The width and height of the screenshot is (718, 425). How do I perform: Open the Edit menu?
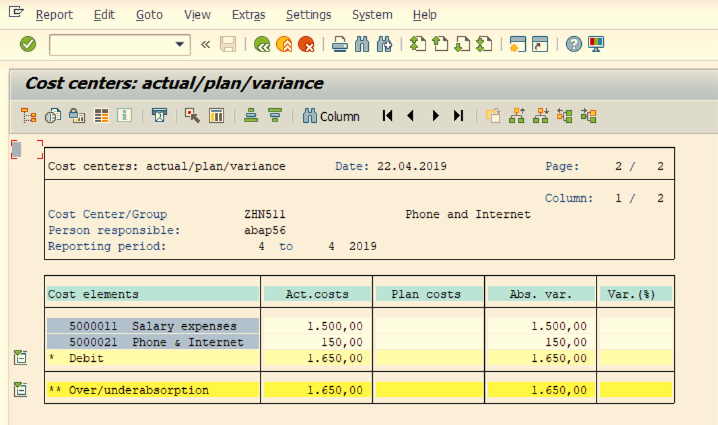click(x=104, y=15)
